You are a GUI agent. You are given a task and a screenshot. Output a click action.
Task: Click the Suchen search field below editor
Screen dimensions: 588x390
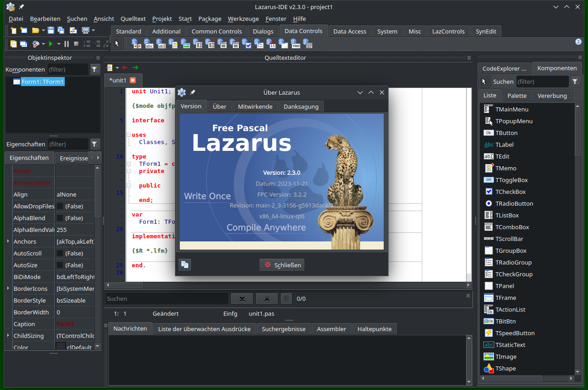[166, 299]
